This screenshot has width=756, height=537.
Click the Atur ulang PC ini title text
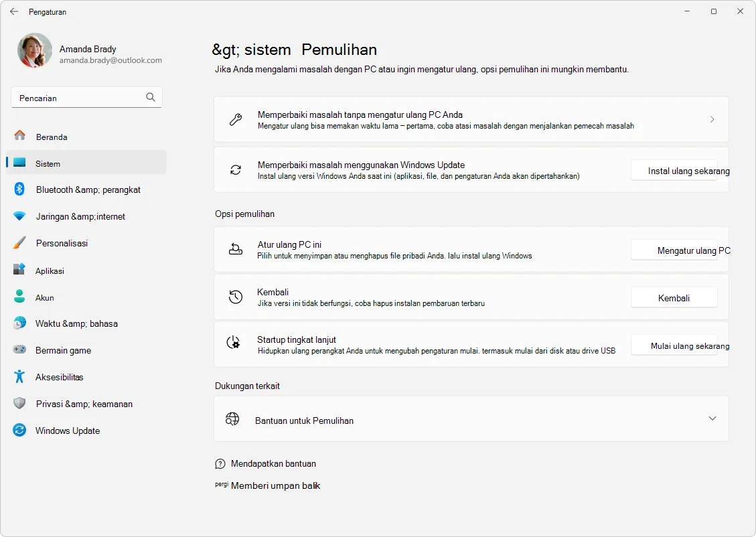[289, 245]
